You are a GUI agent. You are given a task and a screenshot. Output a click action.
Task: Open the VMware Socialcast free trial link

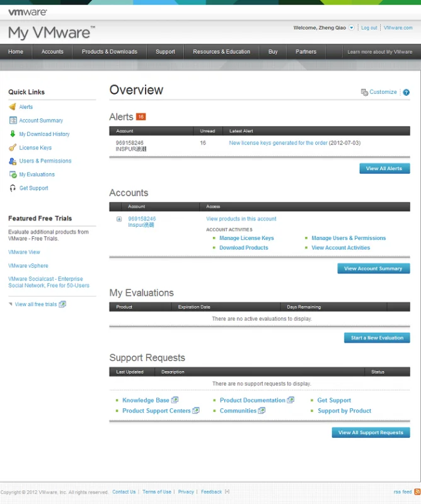(x=49, y=282)
